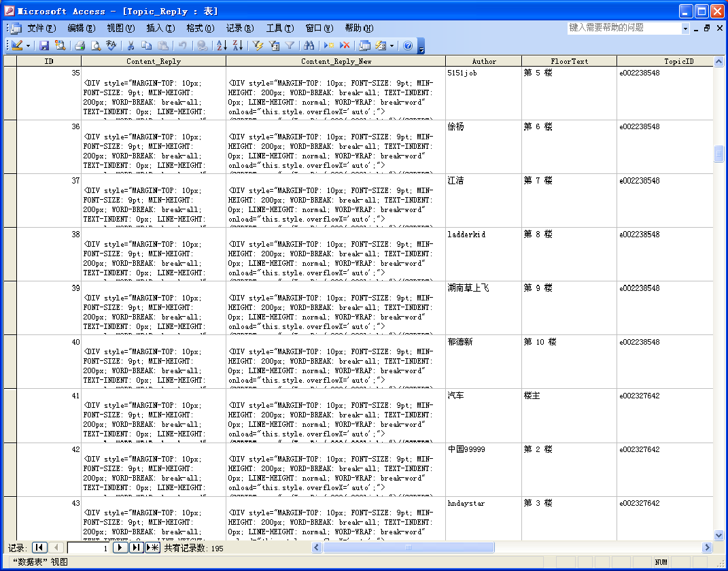Open Microsoft Access Help icon
Screen dimensions: 728x571
(408, 46)
